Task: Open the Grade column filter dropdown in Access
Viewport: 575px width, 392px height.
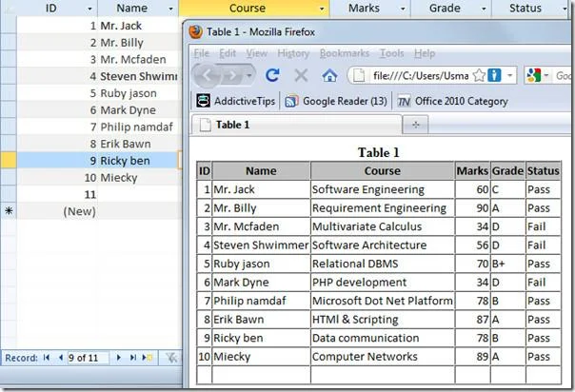Action: 484,9
